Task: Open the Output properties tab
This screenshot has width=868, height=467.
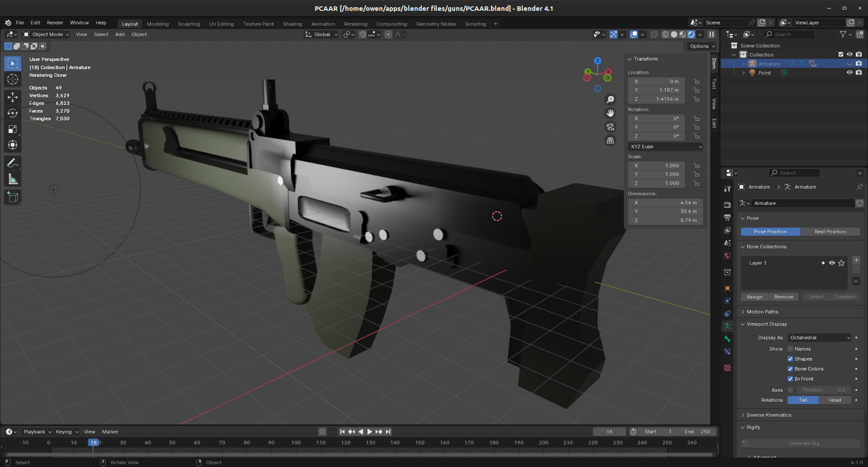Action: pyautogui.click(x=727, y=218)
